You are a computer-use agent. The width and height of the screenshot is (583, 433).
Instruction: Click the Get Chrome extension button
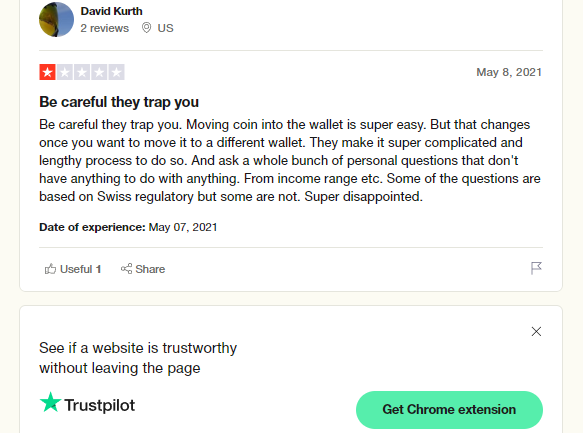coord(449,410)
